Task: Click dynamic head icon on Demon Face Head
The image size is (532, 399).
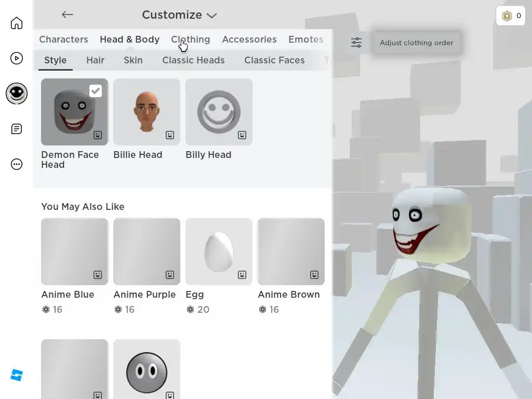Action: pyautogui.click(x=98, y=135)
